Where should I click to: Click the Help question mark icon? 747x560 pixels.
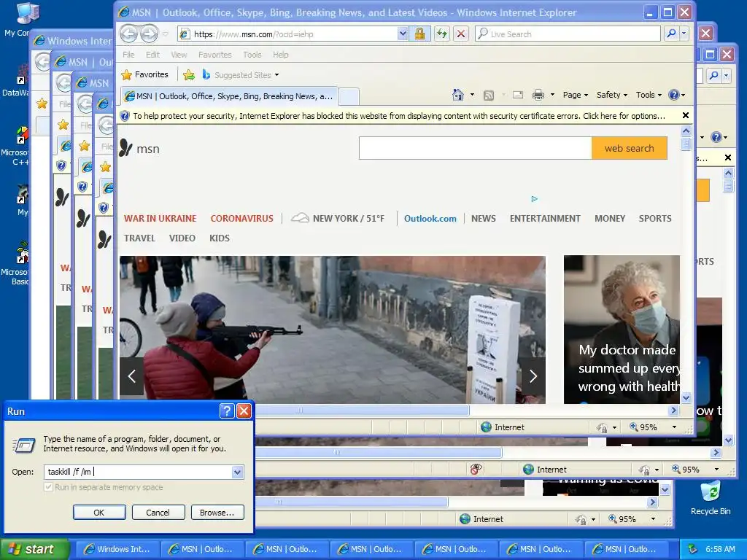coord(673,95)
